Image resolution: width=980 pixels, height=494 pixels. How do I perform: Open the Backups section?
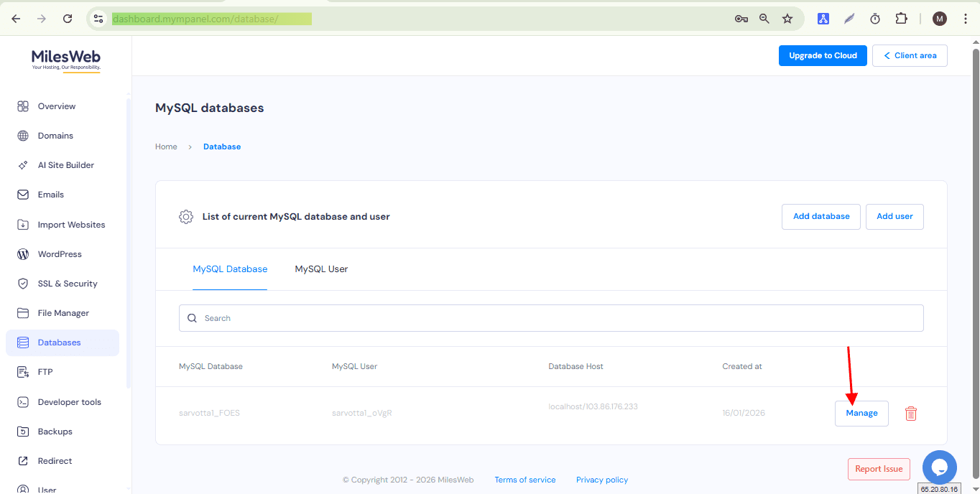(x=54, y=431)
